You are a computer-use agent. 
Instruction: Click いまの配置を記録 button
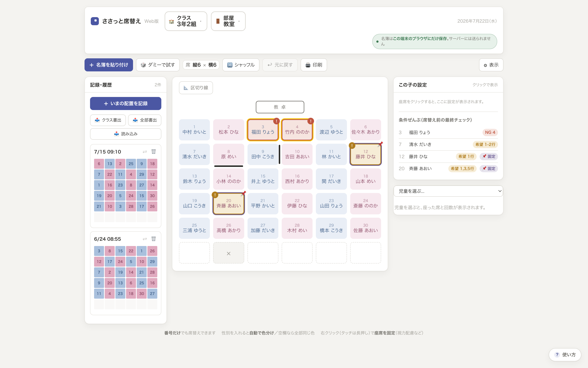(x=126, y=103)
